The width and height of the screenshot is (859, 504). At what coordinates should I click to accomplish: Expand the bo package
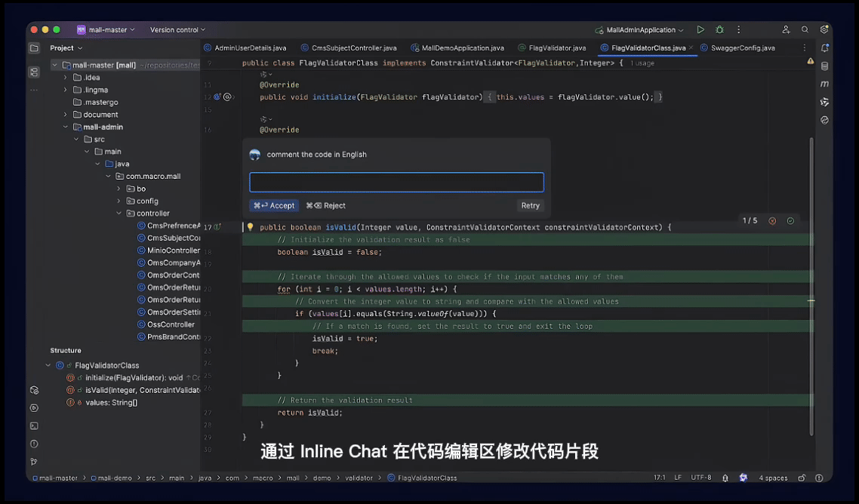(119, 189)
